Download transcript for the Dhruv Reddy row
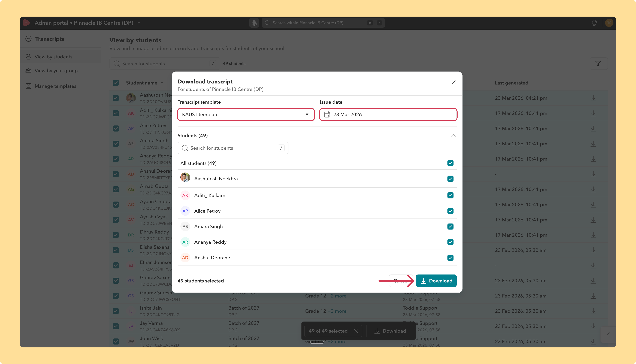The image size is (636, 364). [x=593, y=235]
